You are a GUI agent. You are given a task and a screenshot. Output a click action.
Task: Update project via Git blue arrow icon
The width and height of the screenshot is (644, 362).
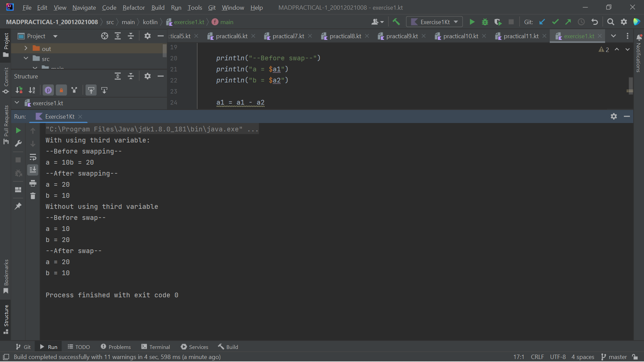coord(542,22)
